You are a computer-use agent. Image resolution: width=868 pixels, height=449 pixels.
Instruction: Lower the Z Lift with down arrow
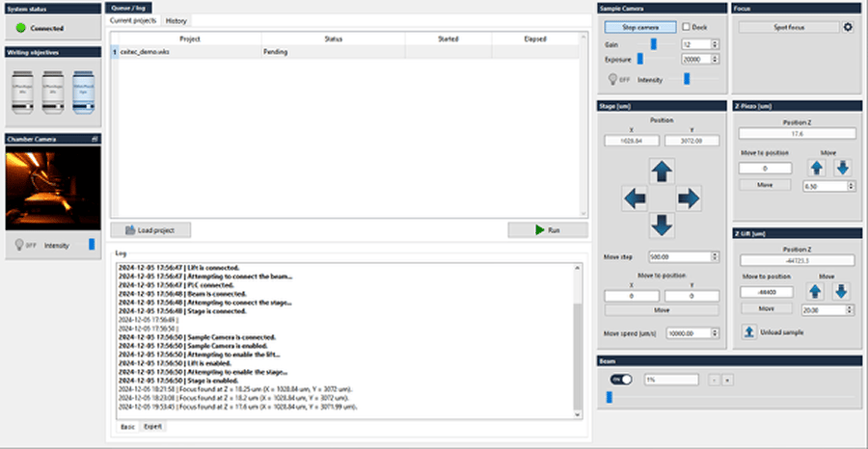coord(841,291)
